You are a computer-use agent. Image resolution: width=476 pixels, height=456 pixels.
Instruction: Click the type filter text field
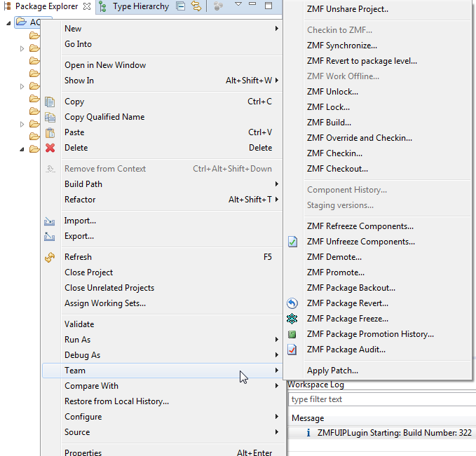[x=382, y=399]
